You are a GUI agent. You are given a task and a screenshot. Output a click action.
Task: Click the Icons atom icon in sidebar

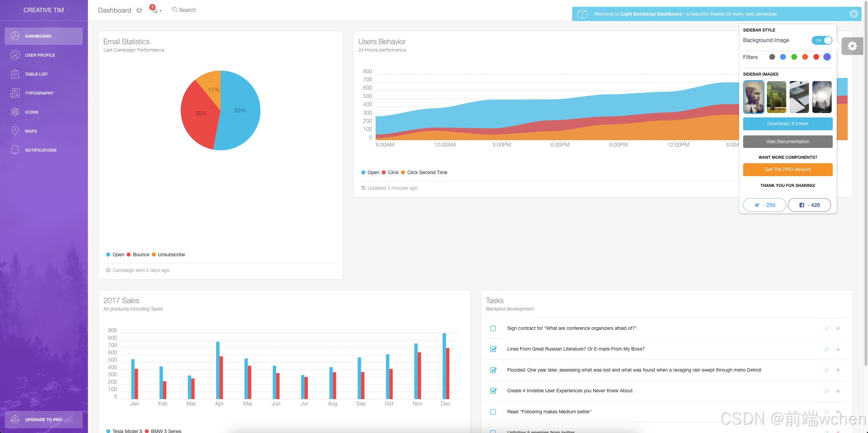(15, 112)
